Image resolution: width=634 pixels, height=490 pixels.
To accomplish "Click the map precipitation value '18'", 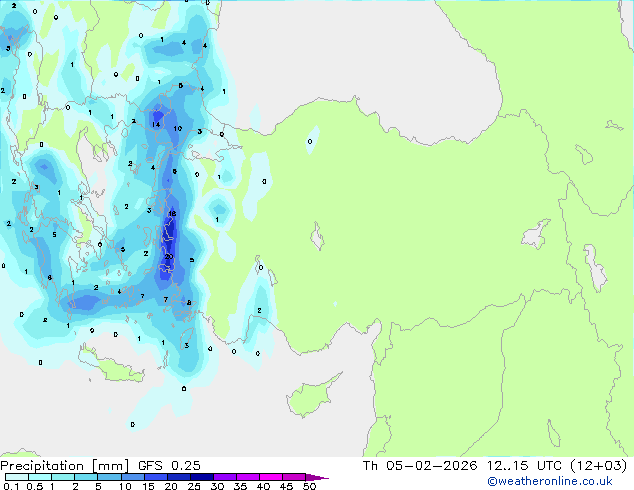I will [172, 213].
